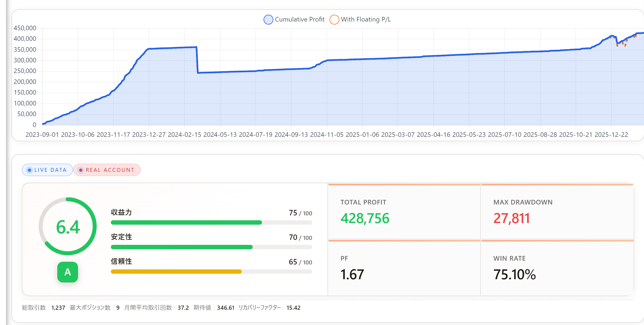Click the 総取引数 label
The width and height of the screenshot is (644, 325).
(34, 308)
